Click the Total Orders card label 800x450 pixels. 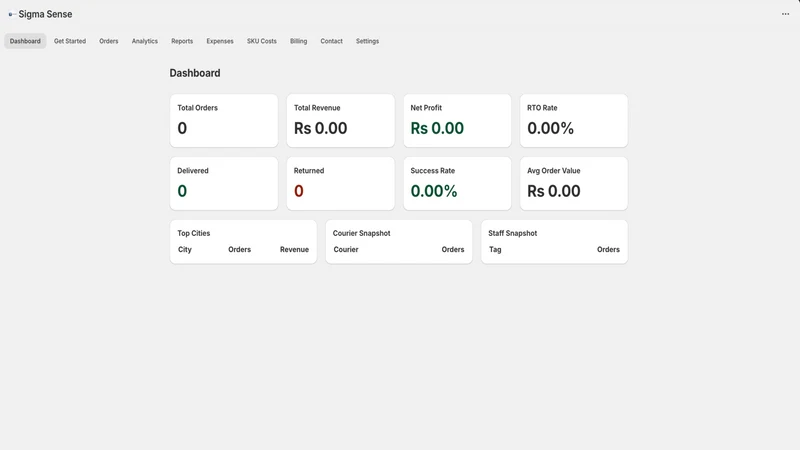[197, 108]
